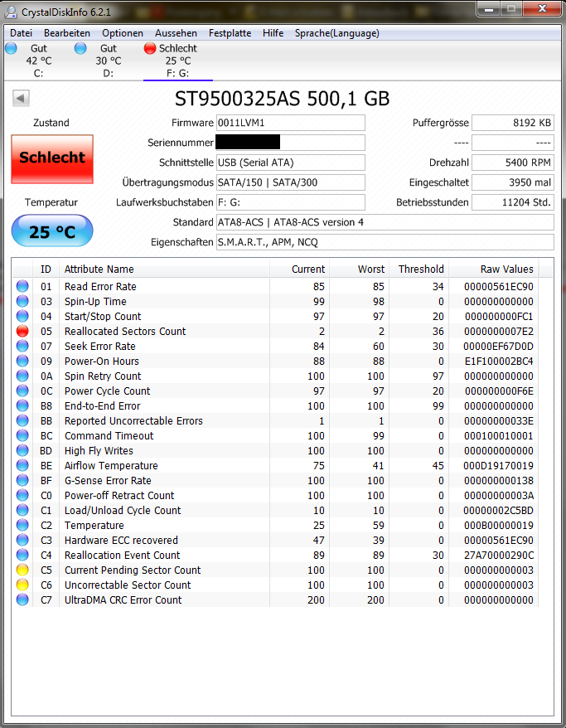Click the Übertragungsmodus field SATA/150 | SATA/300
Viewport: 566px width, 728px height.
coord(291,182)
